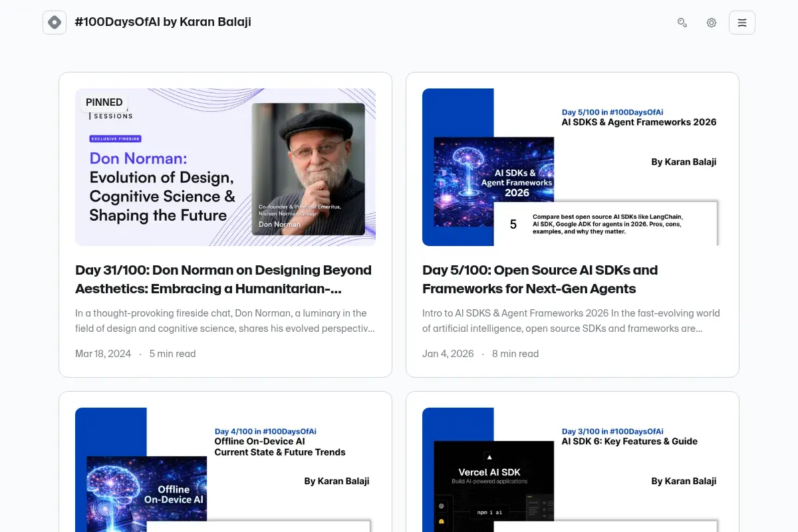Open the AI SDKs & Agent Frameworks cover image

point(573,167)
